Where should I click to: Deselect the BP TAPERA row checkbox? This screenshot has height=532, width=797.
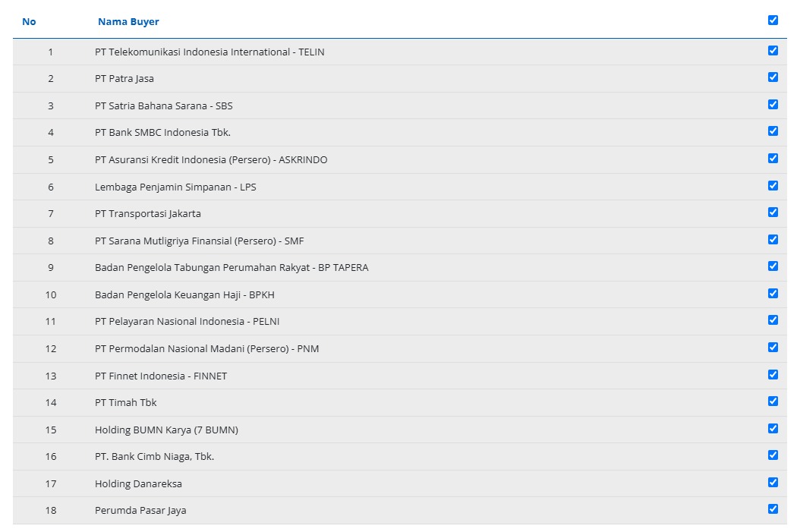(773, 266)
